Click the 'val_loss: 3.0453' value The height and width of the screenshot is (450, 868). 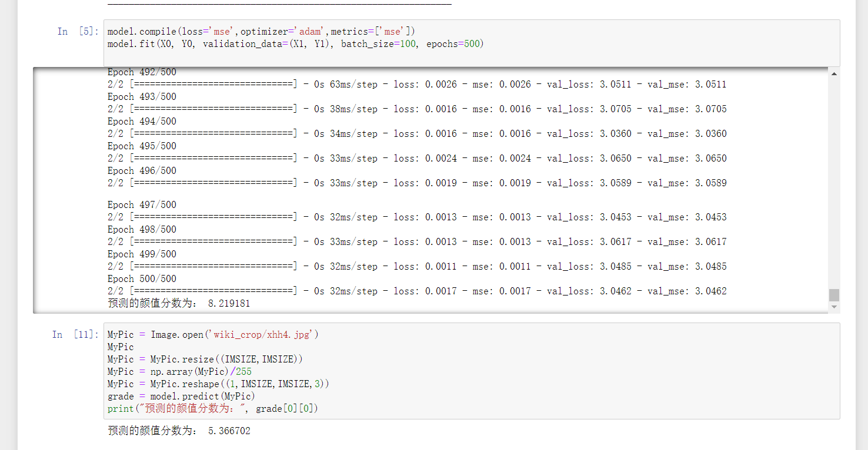(x=589, y=217)
